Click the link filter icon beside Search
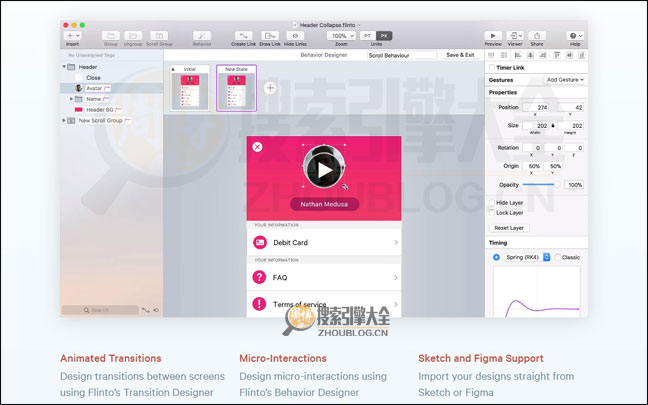The image size is (648, 405). pos(145,310)
